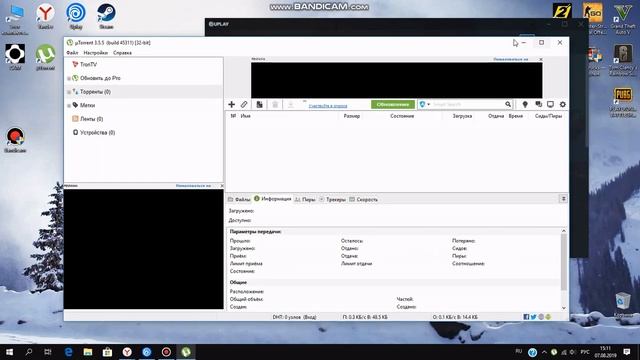
Task: Switch to the Скорость tab
Action: click(363, 200)
